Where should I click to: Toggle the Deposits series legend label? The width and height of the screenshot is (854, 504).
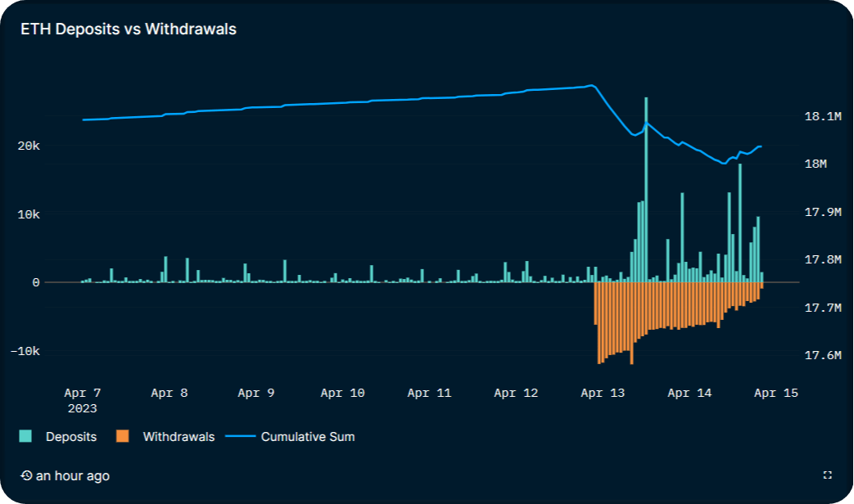(x=70, y=437)
